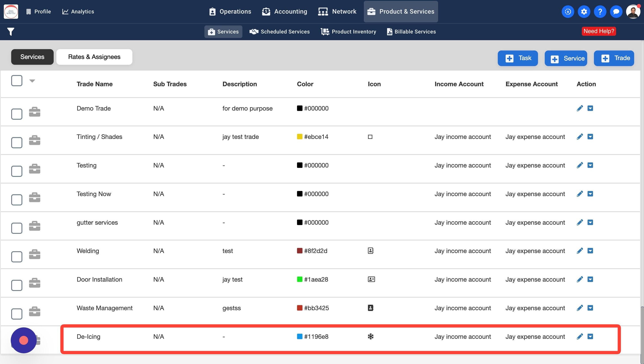Switch to Rates & Assignees tab

[94, 57]
